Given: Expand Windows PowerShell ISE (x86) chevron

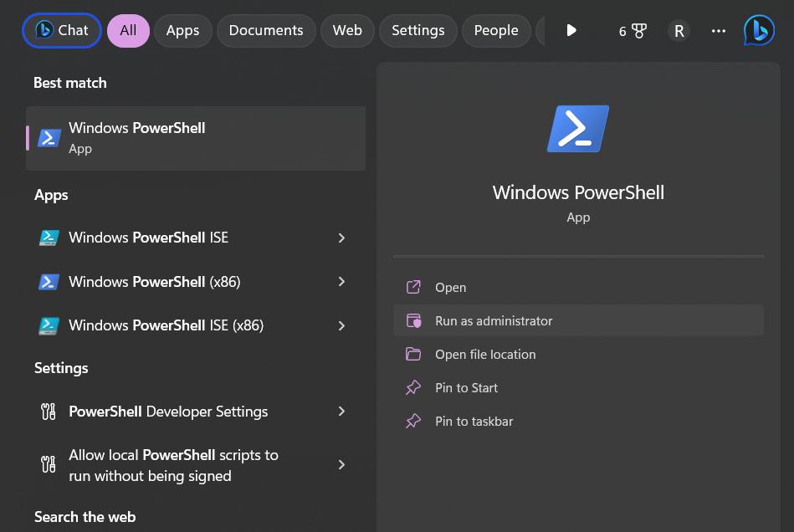Looking at the screenshot, I should tap(341, 325).
